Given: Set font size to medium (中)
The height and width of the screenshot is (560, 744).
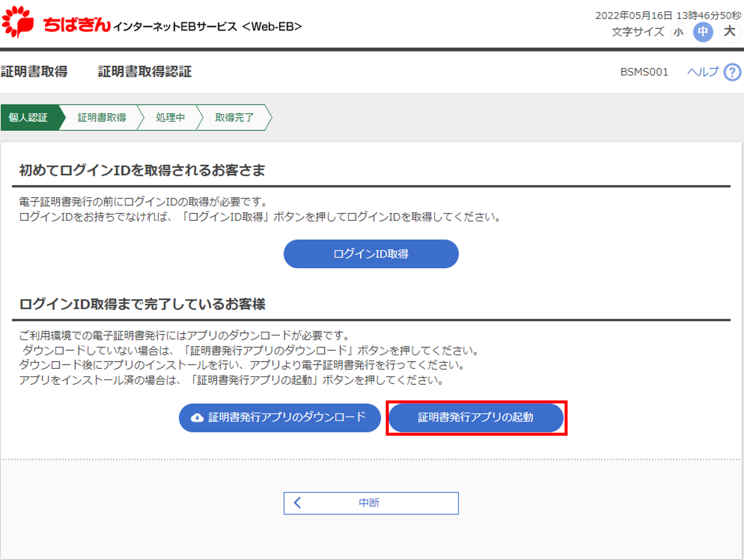Looking at the screenshot, I should 703,32.
